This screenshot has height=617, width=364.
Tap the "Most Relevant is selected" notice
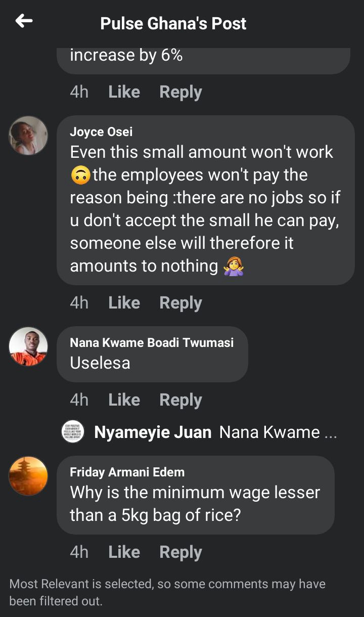coord(167,592)
